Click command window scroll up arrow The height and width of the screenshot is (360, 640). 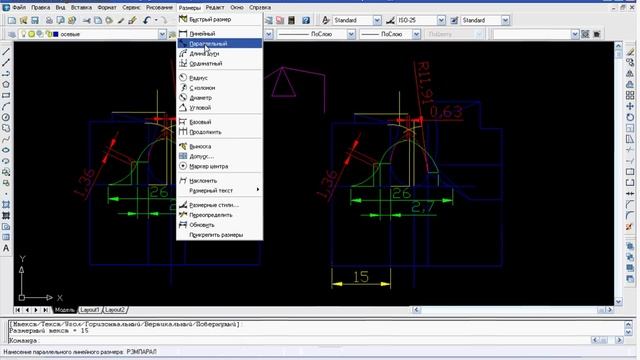628,324
